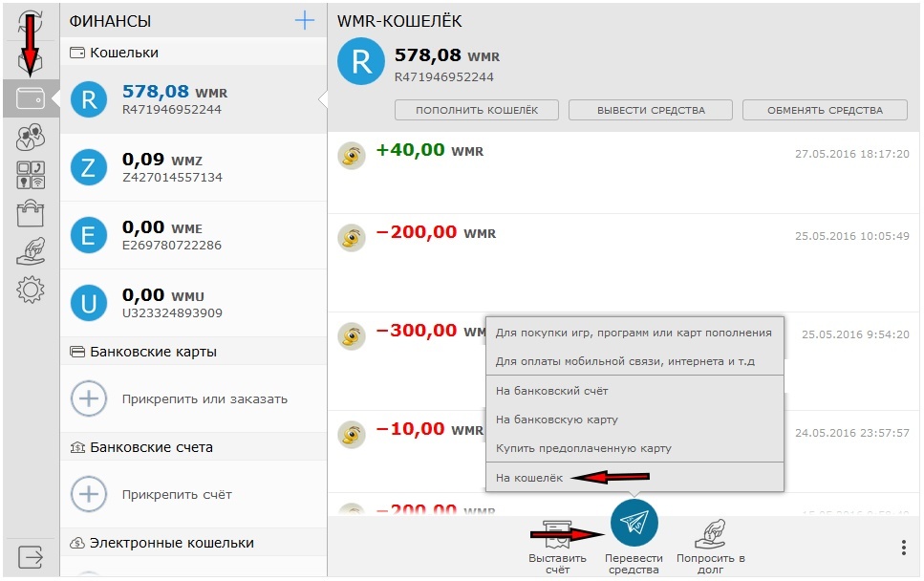Click ВЫВЕСТИ СРЕДСТВА button
924x581 pixels.
pyautogui.click(x=651, y=110)
